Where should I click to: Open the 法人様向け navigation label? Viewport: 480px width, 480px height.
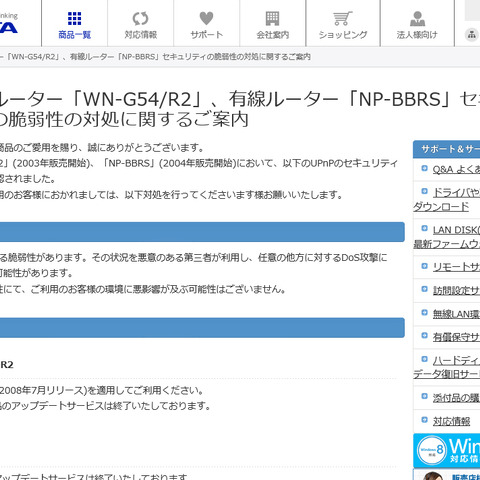(417, 35)
